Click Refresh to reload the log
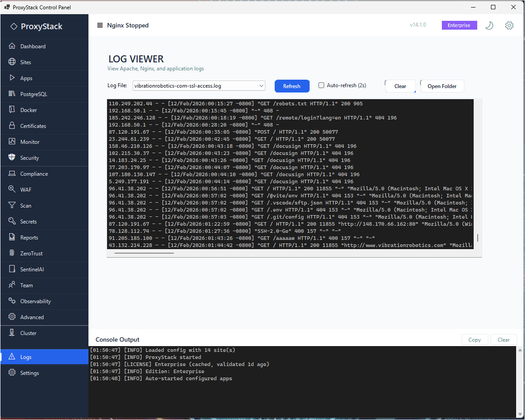The height and width of the screenshot is (420, 525). [292, 86]
